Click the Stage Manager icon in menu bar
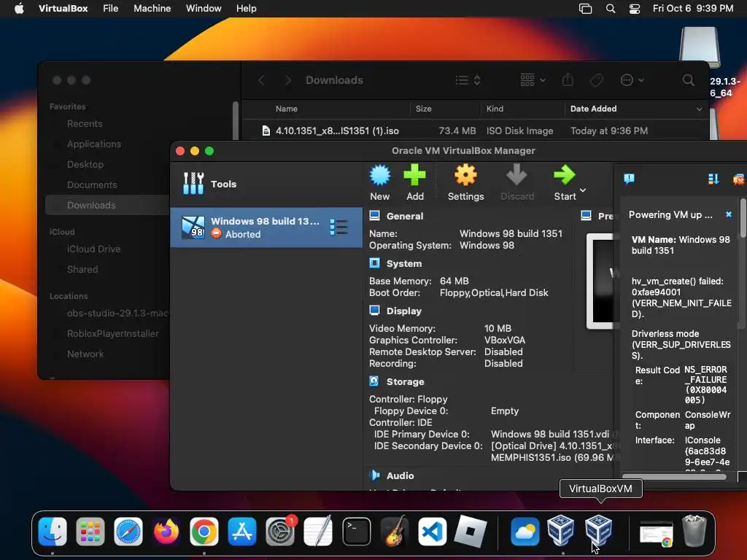The height and width of the screenshot is (560, 747). 586,9
